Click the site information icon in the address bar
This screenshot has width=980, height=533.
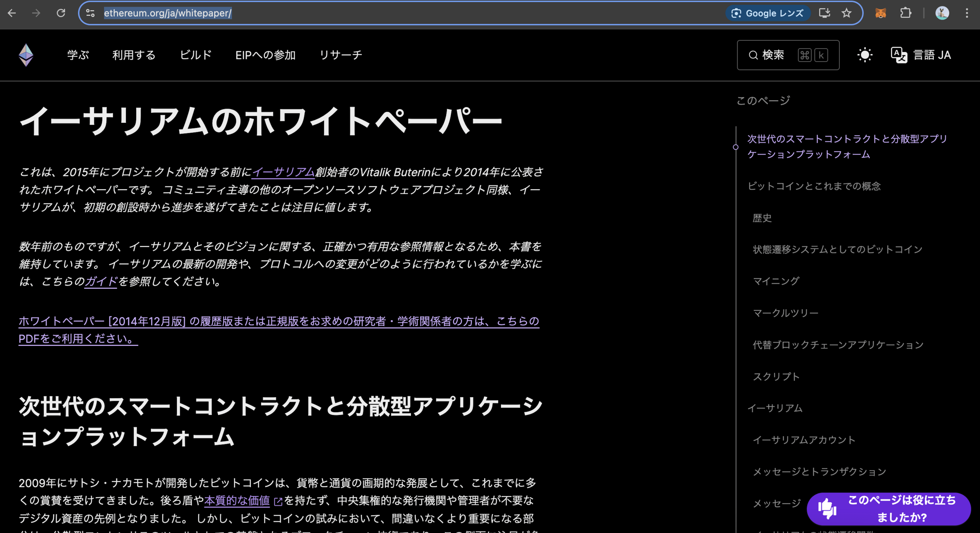[x=90, y=13]
